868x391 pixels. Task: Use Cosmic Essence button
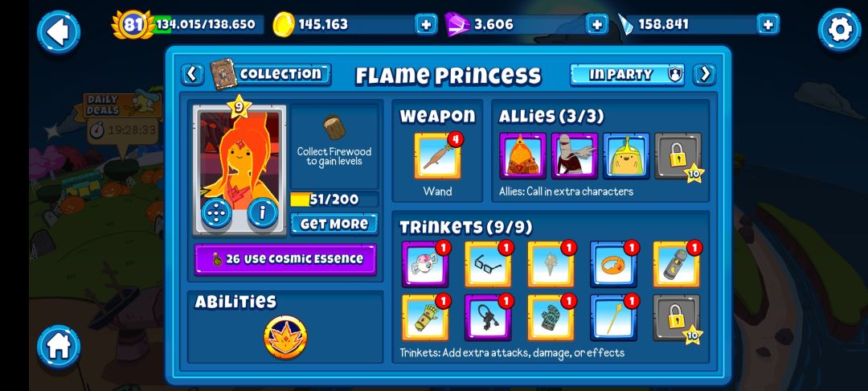(285, 259)
